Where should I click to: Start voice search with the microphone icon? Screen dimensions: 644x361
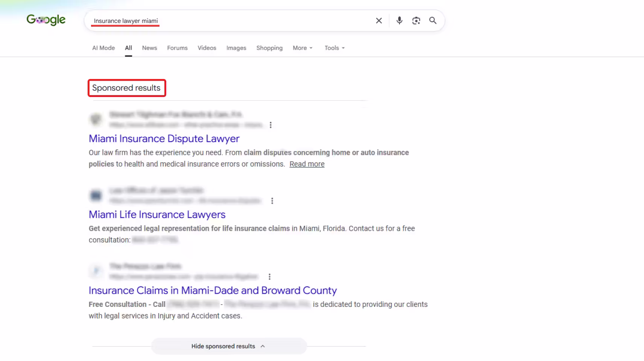click(x=399, y=21)
